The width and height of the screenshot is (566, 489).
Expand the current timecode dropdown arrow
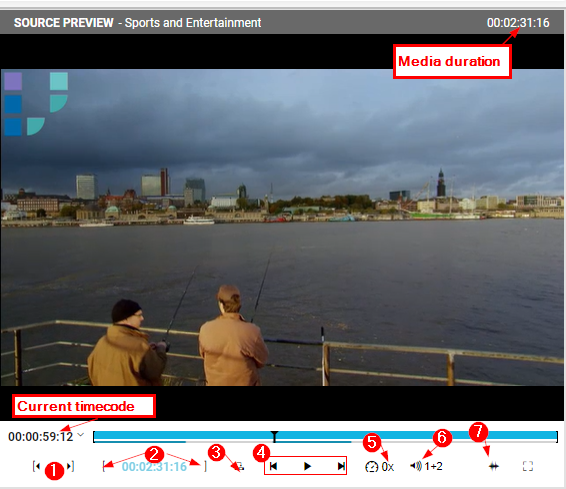81,435
